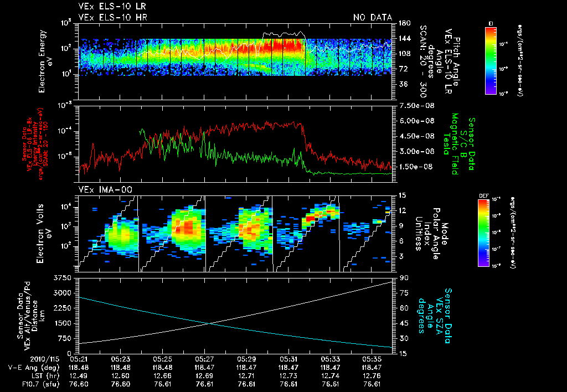The height and width of the screenshot is (392, 567).
Task: Click the 'VEx IMA-00' panel title
Action: point(105,189)
